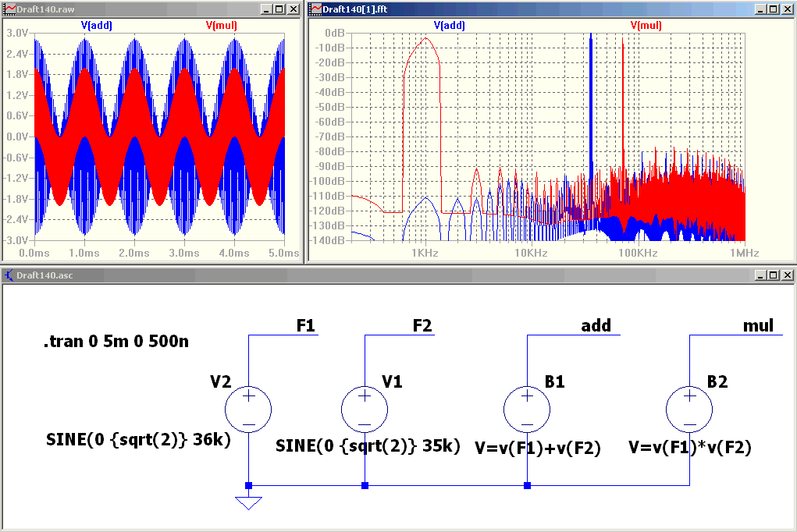Click the Draft140.asc schematic window icon
This screenshot has height=532, width=797.
tap(9, 275)
